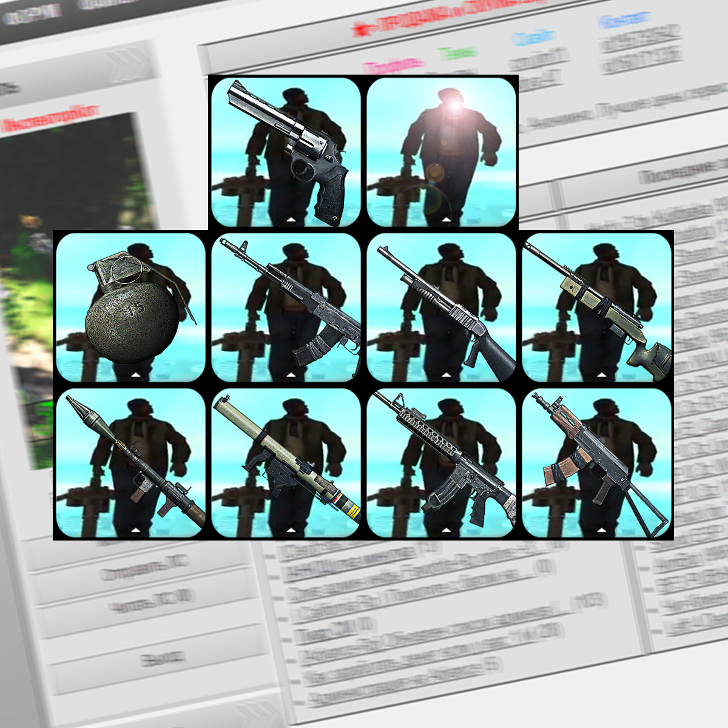Select the green-stock sniper rifle icon
728x728 pixels.
[597, 307]
